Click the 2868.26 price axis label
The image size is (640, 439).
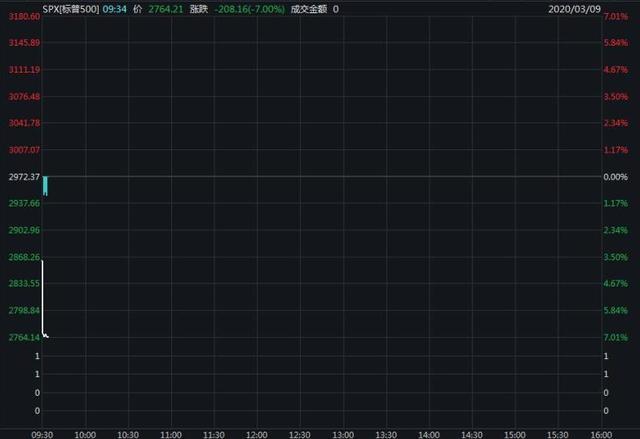[x=24, y=257]
